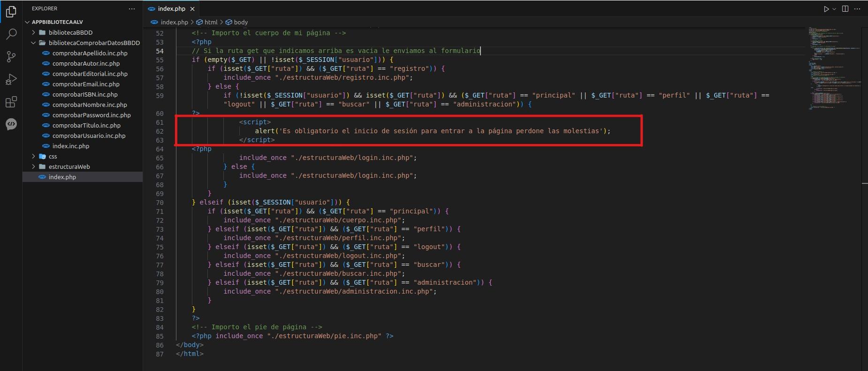
Task: Place cursor on the alert() code line
Action: point(433,131)
